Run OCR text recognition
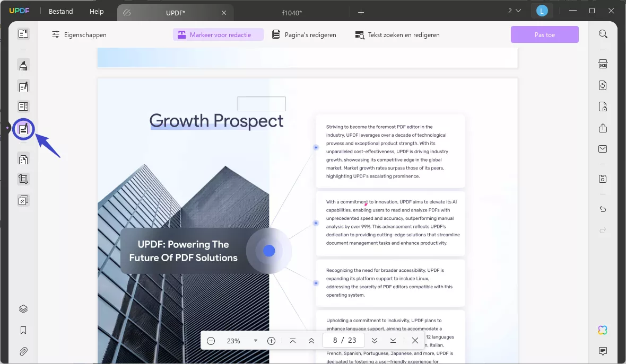This screenshot has width=626, height=364. coord(603,64)
